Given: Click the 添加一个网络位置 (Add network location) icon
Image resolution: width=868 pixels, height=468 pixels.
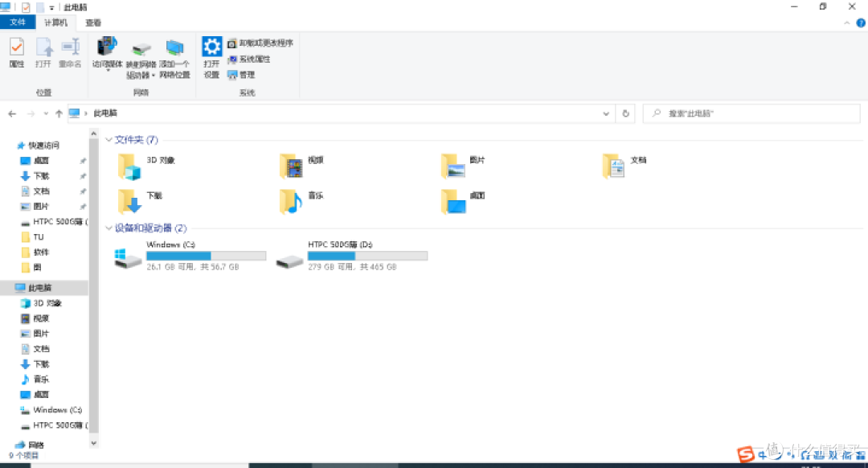Looking at the screenshot, I should tap(174, 59).
